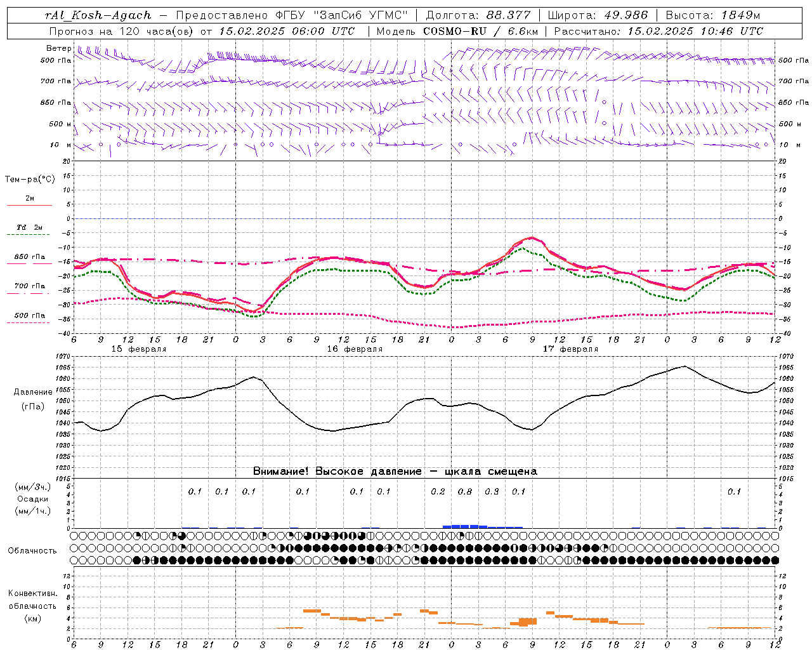This screenshot has width=812, height=650.
Task: Click the Облачность cloudiness label
Action: pos(32,551)
